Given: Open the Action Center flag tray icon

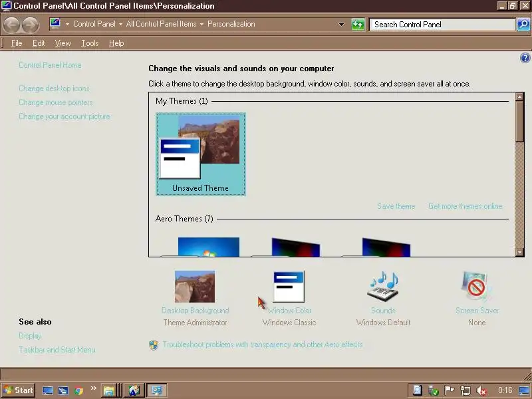Looking at the screenshot, I should point(450,390).
